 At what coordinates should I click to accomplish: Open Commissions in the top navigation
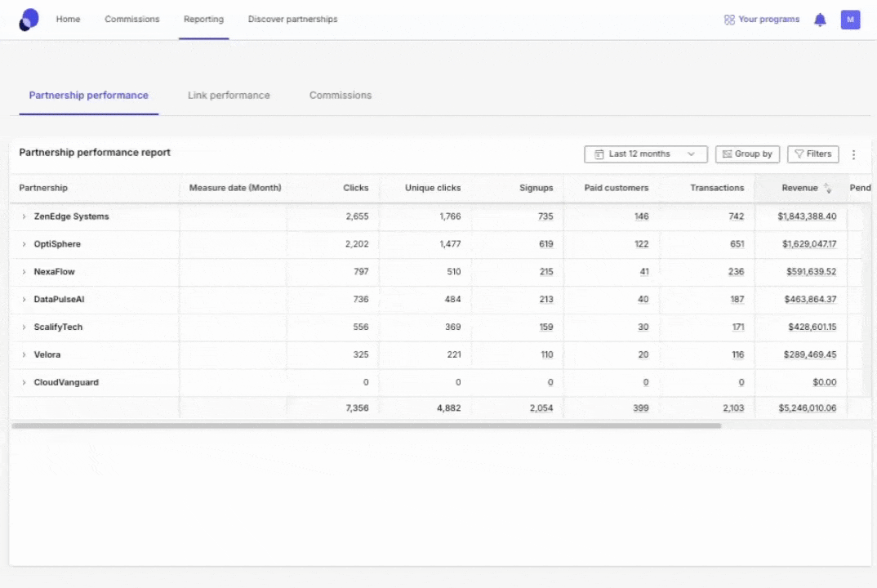132,19
